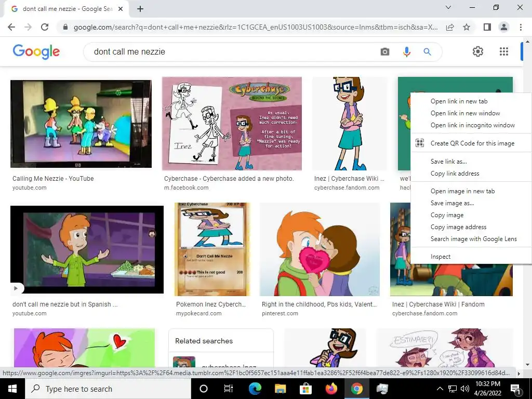This screenshot has height=399, width=532.
Task: Click the search by image camera icon
Action: click(385, 51)
